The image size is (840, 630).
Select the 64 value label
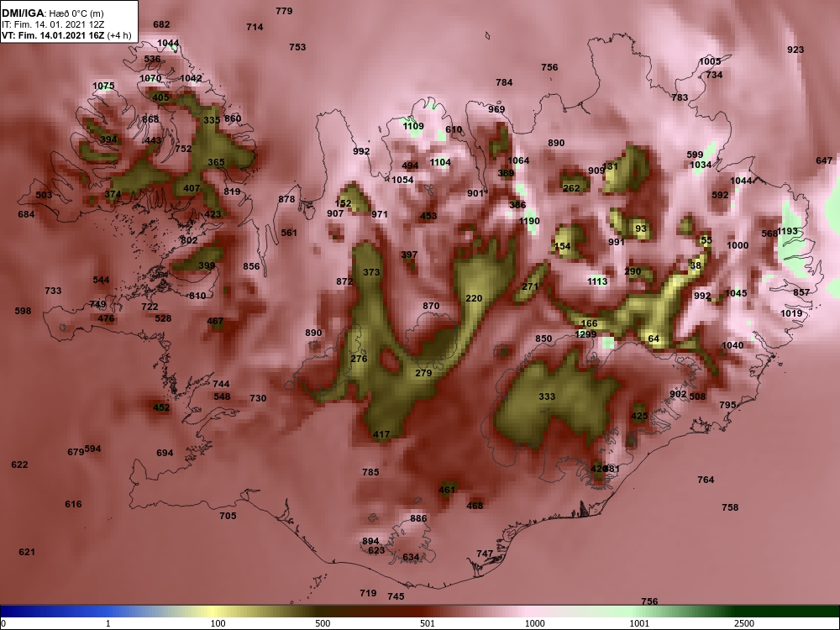coord(654,339)
